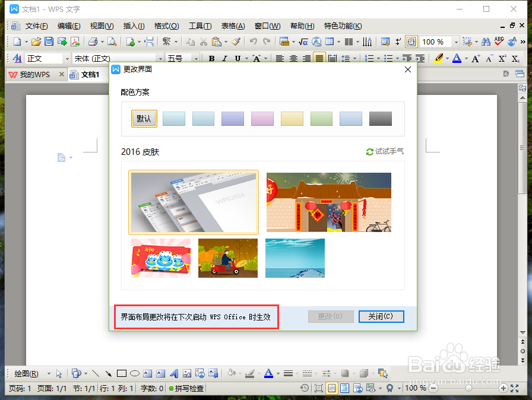Open the 插入(I) menu
The height and width of the screenshot is (400, 532).
pos(134,26)
